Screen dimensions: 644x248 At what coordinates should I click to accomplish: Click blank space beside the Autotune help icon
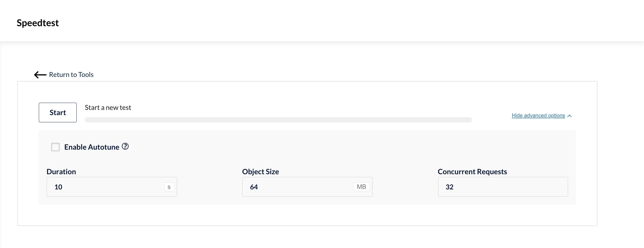(x=340, y=147)
